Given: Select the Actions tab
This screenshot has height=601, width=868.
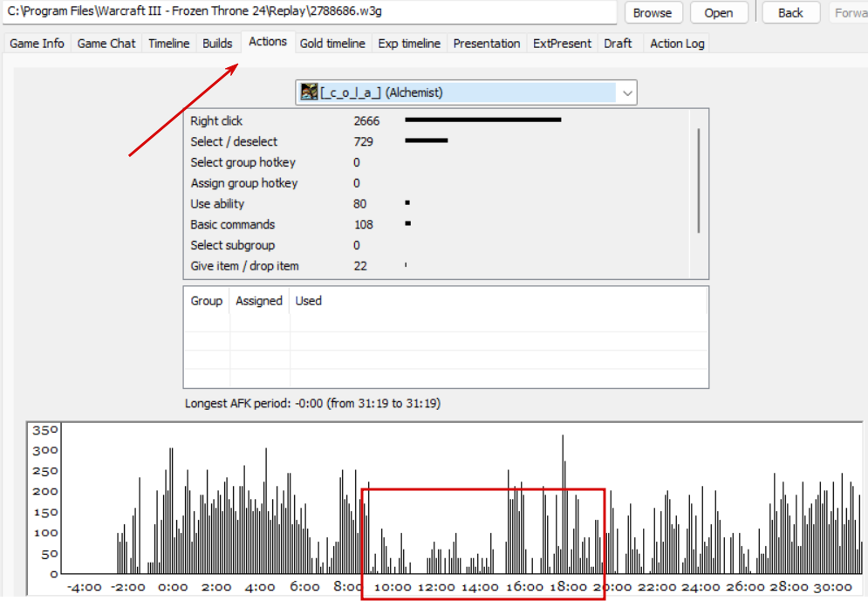Looking at the screenshot, I should pos(268,42).
